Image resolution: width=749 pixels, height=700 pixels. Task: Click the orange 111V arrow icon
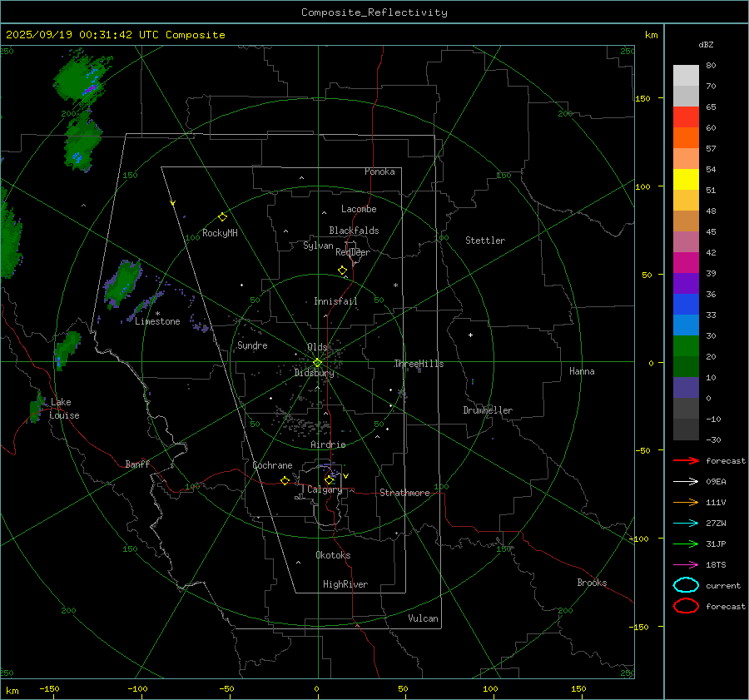[x=686, y=502]
